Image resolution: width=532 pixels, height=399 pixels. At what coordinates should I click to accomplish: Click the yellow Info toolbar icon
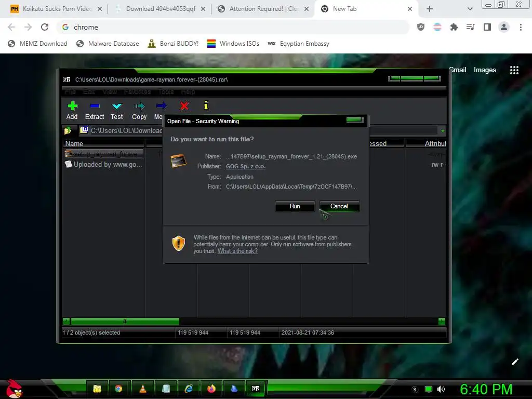coord(206,105)
